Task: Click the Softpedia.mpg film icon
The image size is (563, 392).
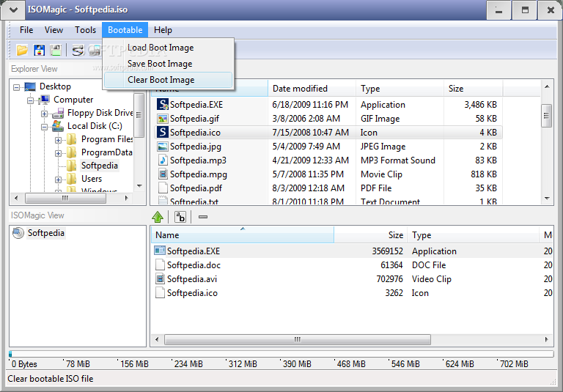Action: pos(163,174)
